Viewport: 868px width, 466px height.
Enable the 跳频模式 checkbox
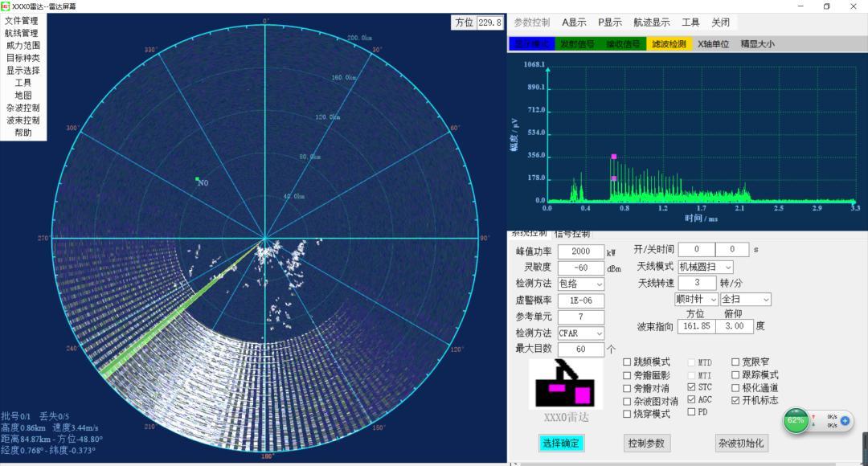(628, 362)
